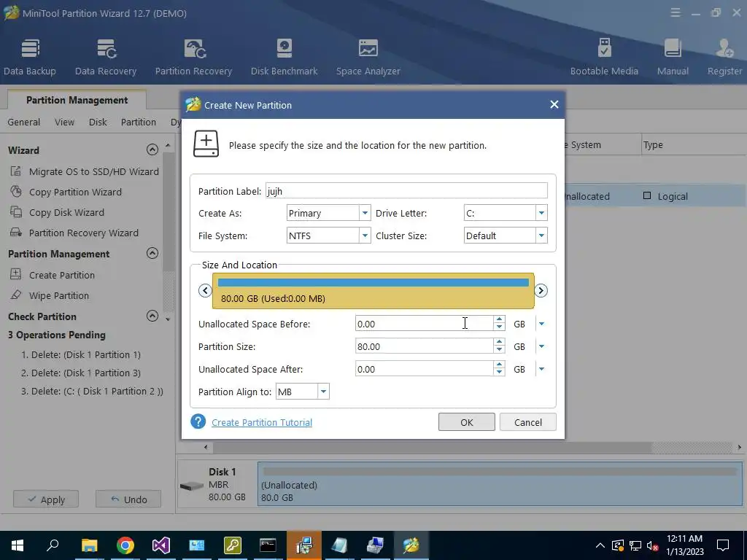The image size is (747, 560).
Task: Open Partition Align to dropdown
Action: pyautogui.click(x=323, y=392)
